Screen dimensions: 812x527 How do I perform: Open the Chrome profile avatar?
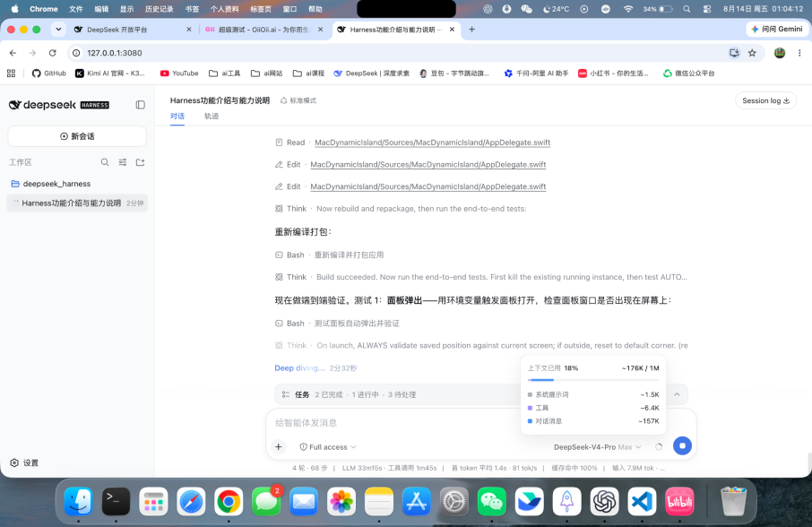pyautogui.click(x=780, y=53)
